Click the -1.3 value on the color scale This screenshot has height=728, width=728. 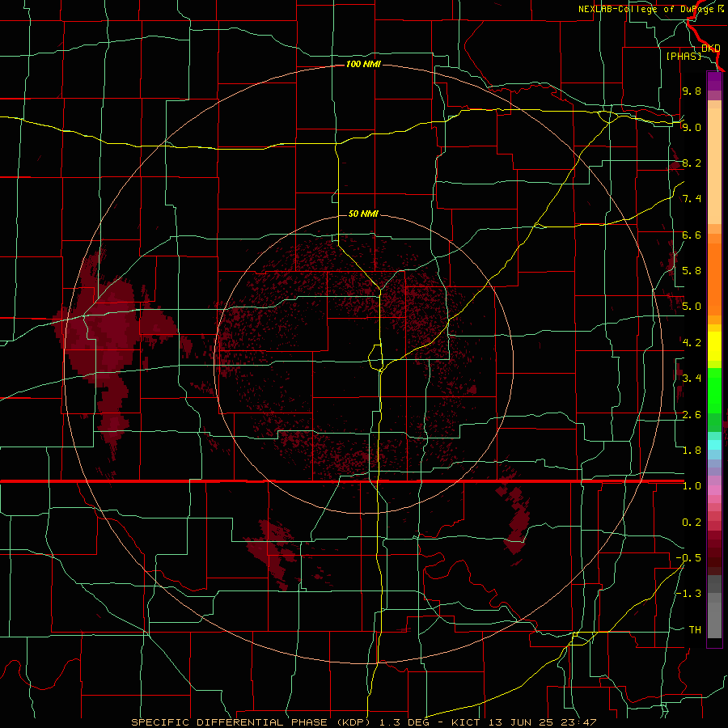(x=688, y=594)
